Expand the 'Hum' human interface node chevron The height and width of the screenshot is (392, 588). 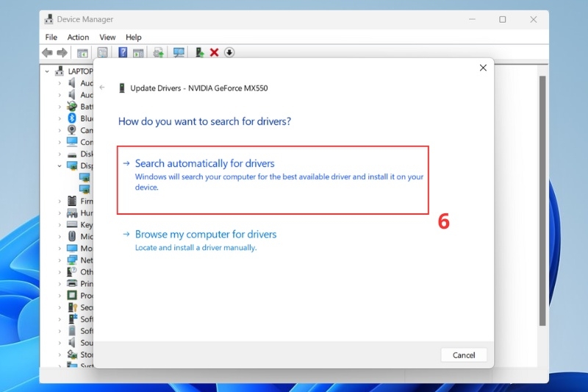60,213
